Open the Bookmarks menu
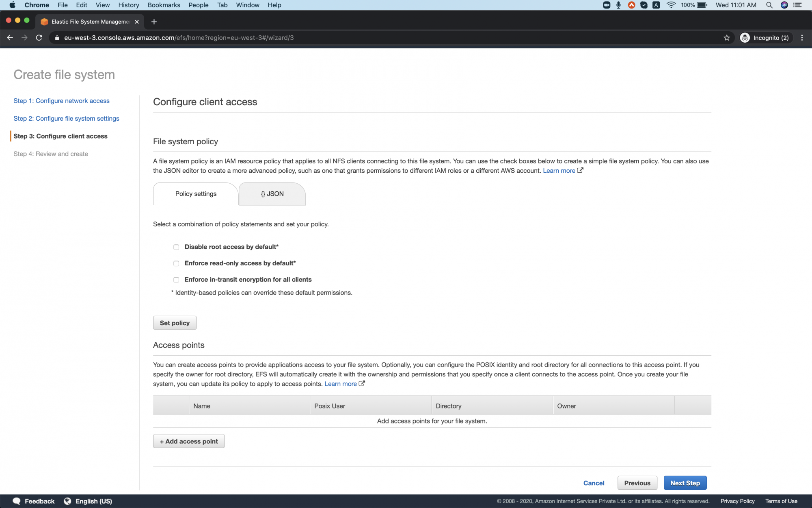Screen dimensions: 812x508 pos(163,5)
